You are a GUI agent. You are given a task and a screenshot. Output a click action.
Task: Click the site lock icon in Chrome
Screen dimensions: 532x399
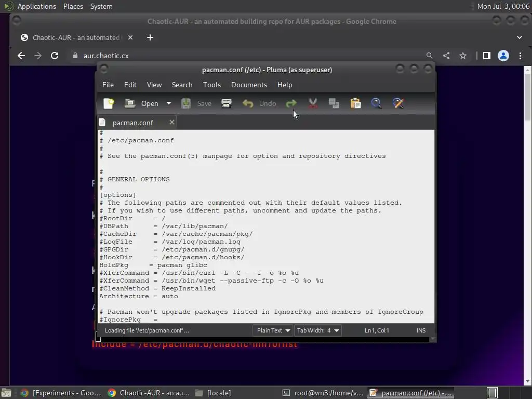[75, 56]
